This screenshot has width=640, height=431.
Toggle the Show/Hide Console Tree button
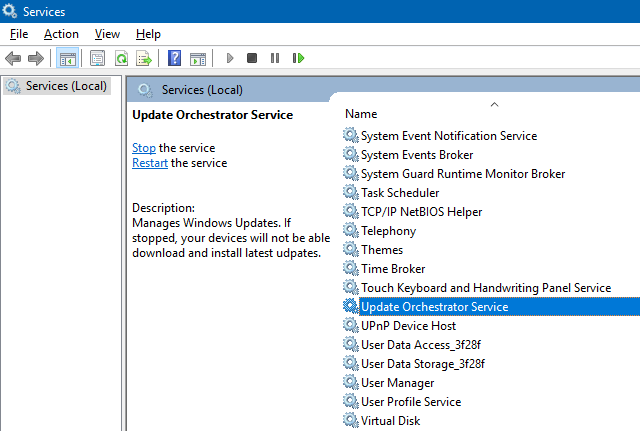pyautogui.click(x=68, y=59)
